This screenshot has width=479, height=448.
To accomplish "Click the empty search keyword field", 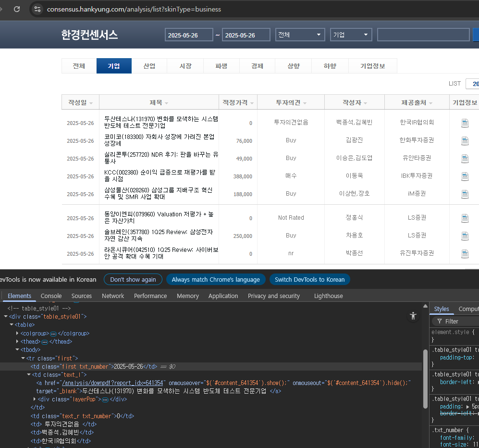I will tap(423, 35).
